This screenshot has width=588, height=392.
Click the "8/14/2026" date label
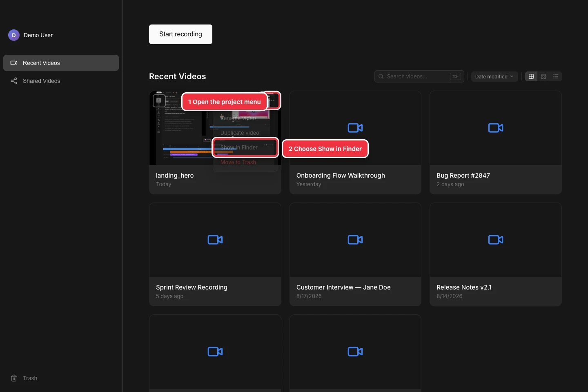pyautogui.click(x=449, y=296)
